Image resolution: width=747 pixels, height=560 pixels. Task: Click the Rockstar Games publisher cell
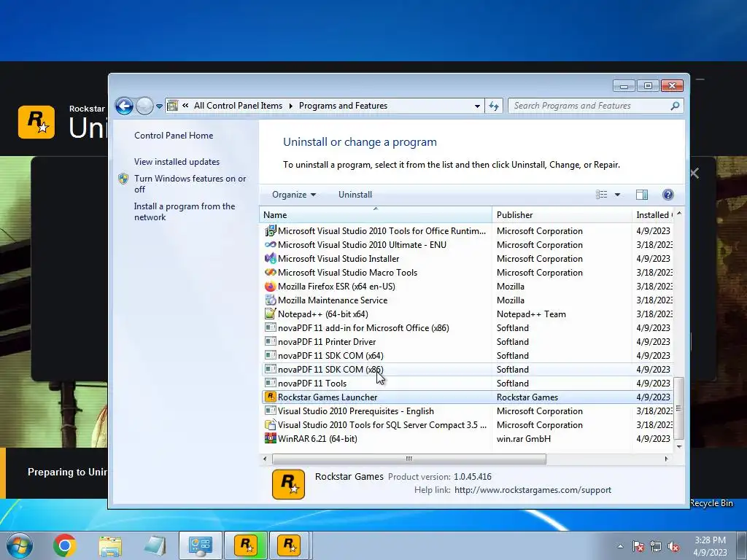(527, 397)
